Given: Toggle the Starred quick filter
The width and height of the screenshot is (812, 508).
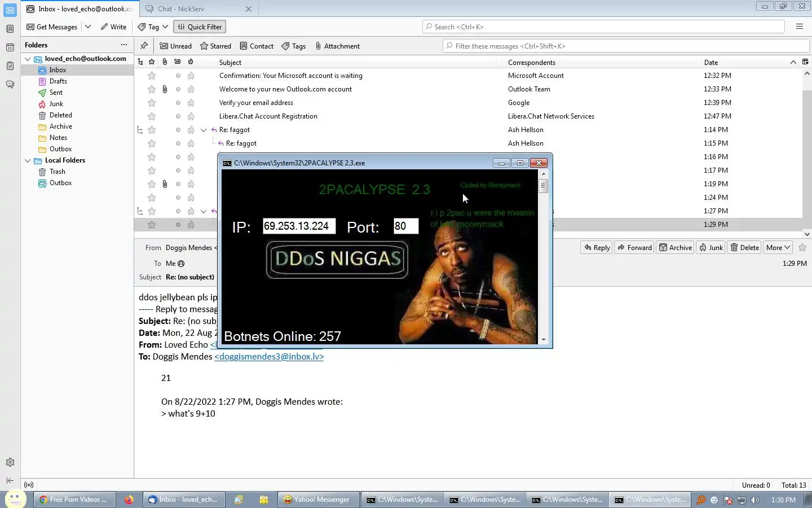Looking at the screenshot, I should coord(215,46).
